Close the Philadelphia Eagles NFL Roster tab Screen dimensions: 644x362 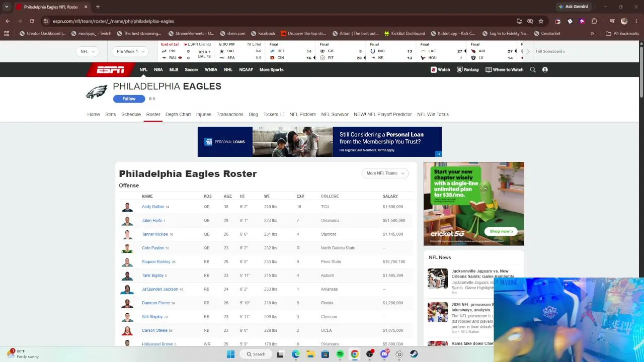pyautogui.click(x=86, y=7)
